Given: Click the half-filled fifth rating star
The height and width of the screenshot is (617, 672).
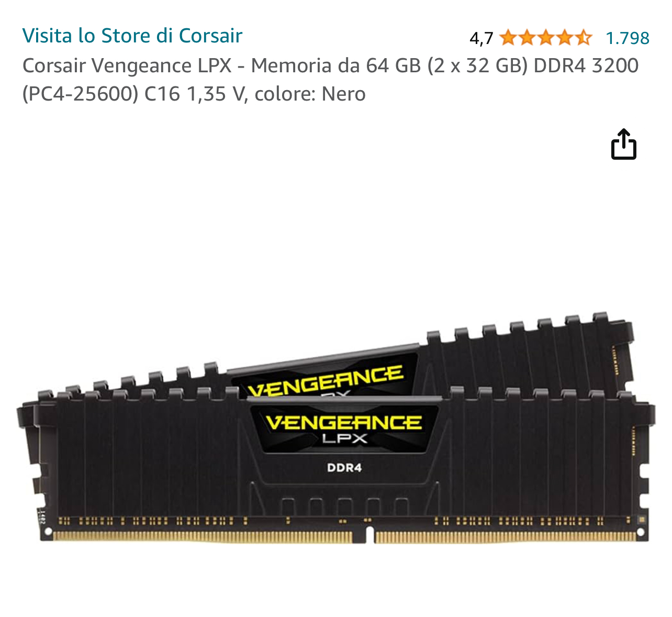Looking at the screenshot, I should (583, 38).
